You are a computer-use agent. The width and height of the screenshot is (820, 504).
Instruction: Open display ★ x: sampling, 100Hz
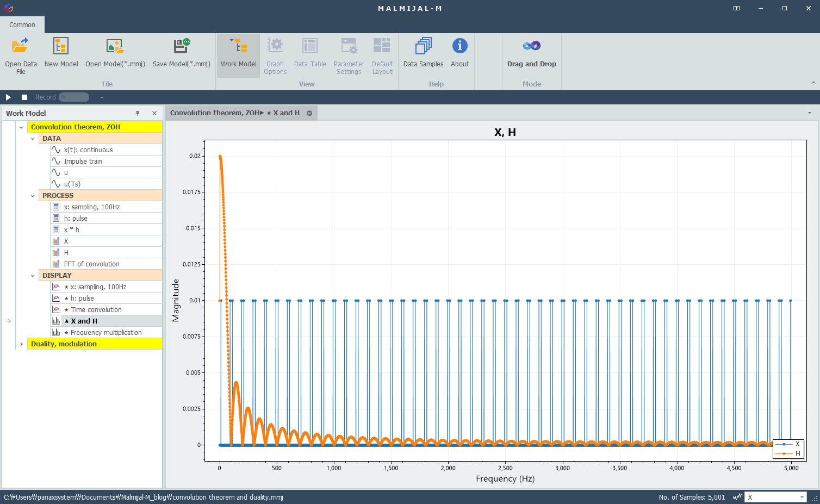106,287
